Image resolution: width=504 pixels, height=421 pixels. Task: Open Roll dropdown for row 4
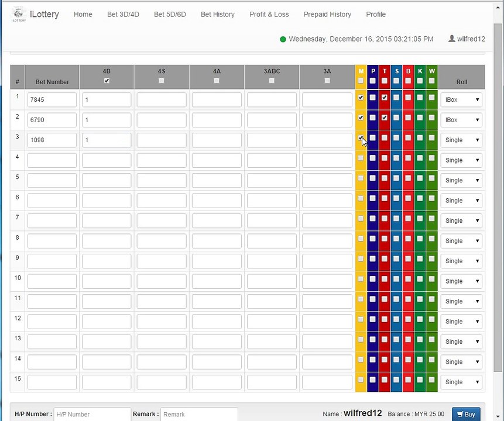coord(461,160)
